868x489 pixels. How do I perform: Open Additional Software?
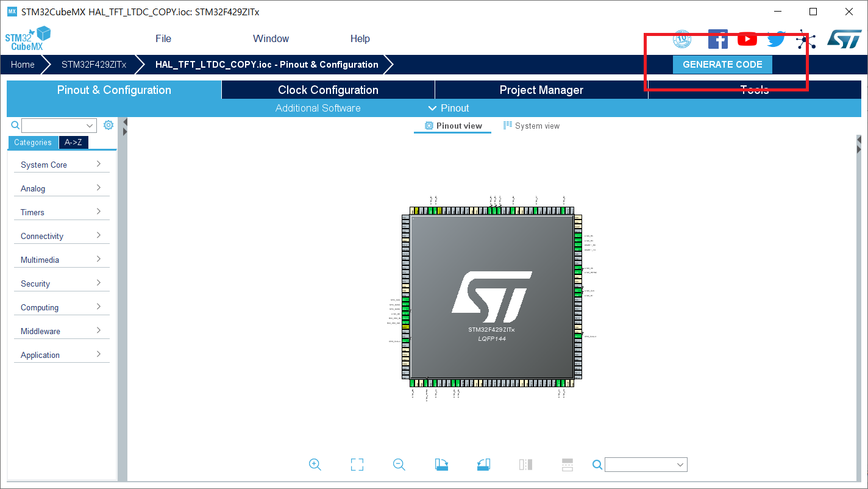click(x=318, y=108)
